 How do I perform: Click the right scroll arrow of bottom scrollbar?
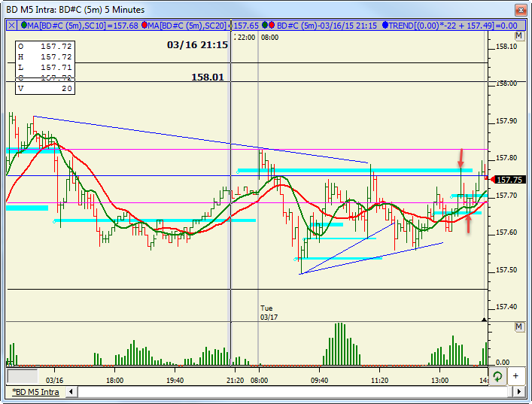[x=519, y=392]
